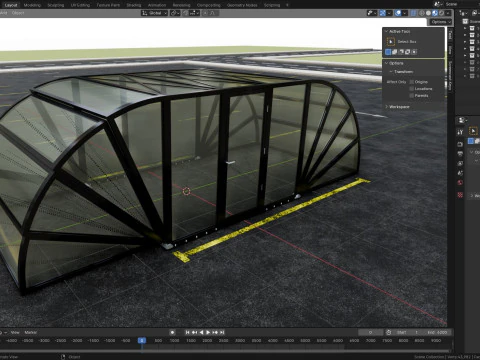This screenshot has width=480, height=360.
Task: Switch to the Shading workspace tab
Action: tap(134, 5)
